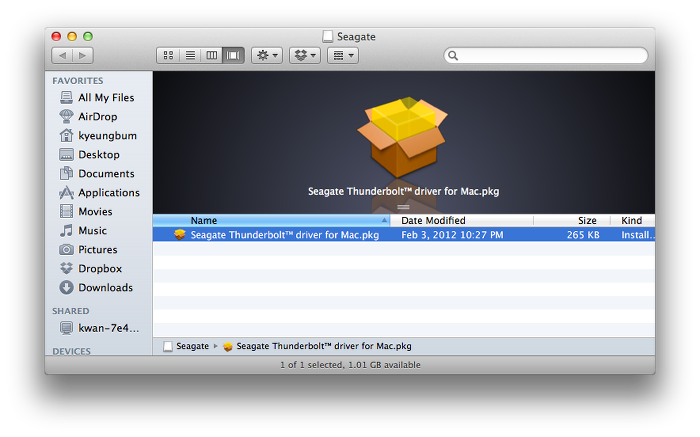Open the Dropbox toolbar menu
The height and width of the screenshot is (437, 700).
click(305, 55)
